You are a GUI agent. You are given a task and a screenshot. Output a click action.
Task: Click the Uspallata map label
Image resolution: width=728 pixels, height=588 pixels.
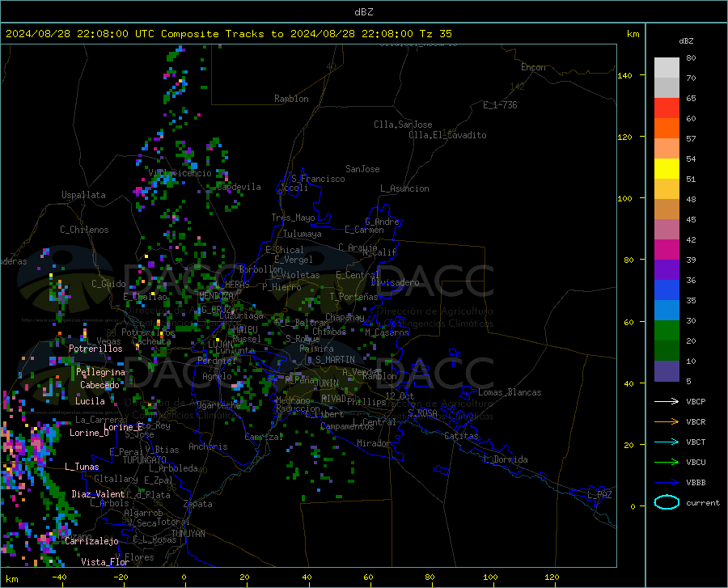(83, 195)
